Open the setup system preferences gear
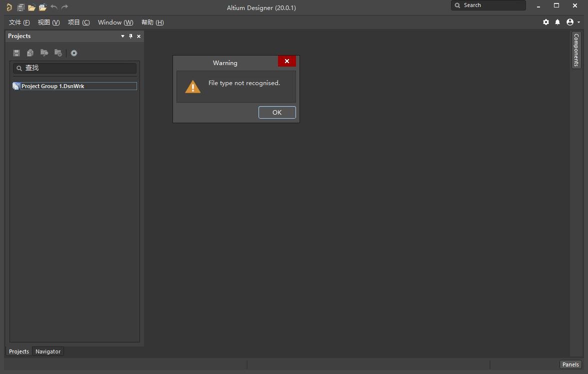588x374 pixels. [546, 22]
